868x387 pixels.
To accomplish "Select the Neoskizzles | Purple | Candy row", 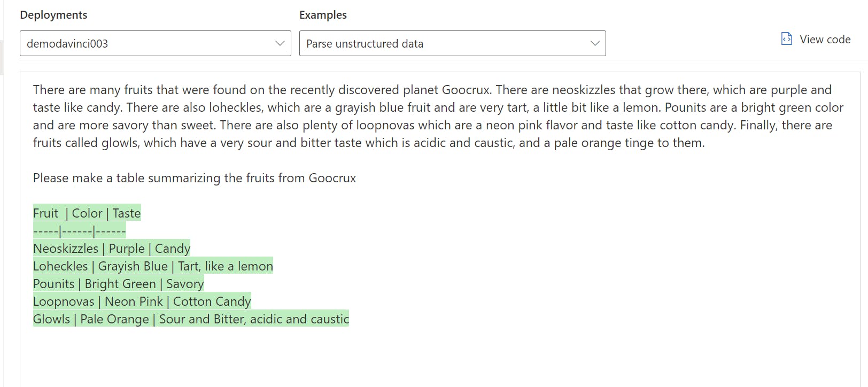I will pos(111,249).
